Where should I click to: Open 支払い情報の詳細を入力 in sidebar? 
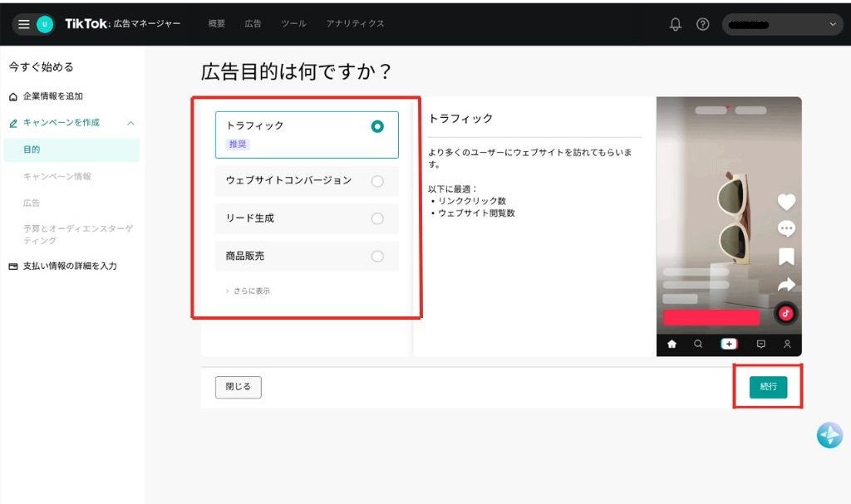(70, 267)
